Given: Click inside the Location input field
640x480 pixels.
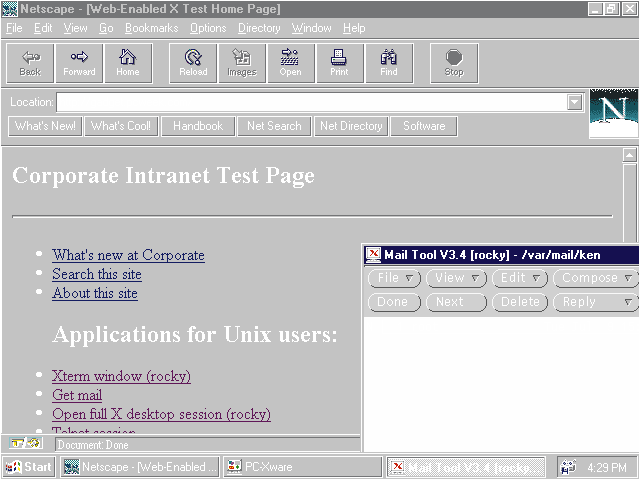Looking at the screenshot, I should [x=312, y=102].
